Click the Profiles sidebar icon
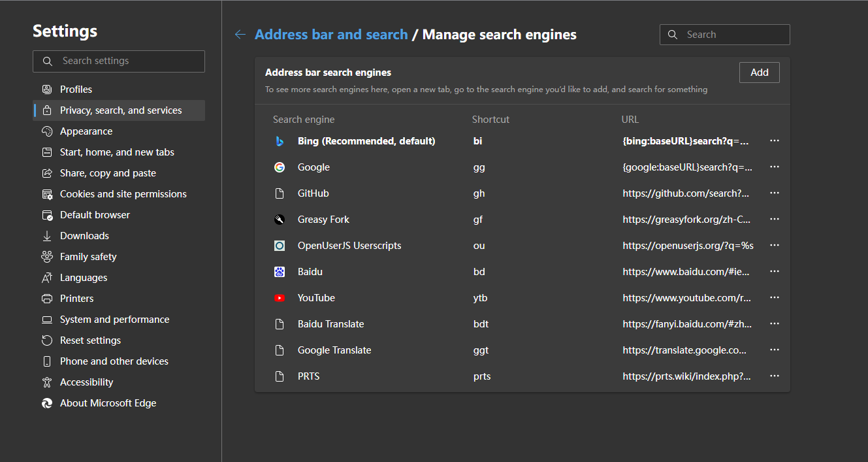 click(47, 90)
